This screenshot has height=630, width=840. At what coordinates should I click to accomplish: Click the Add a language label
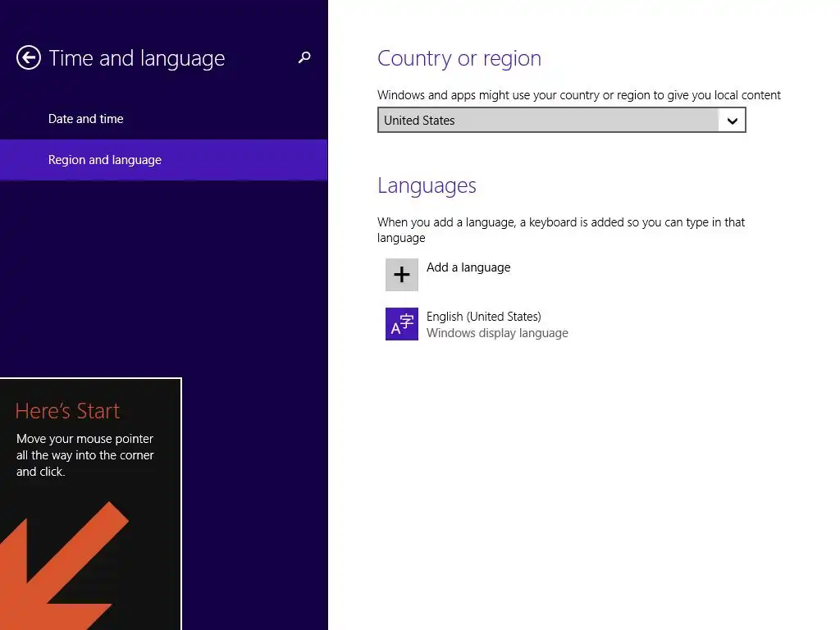(x=468, y=267)
